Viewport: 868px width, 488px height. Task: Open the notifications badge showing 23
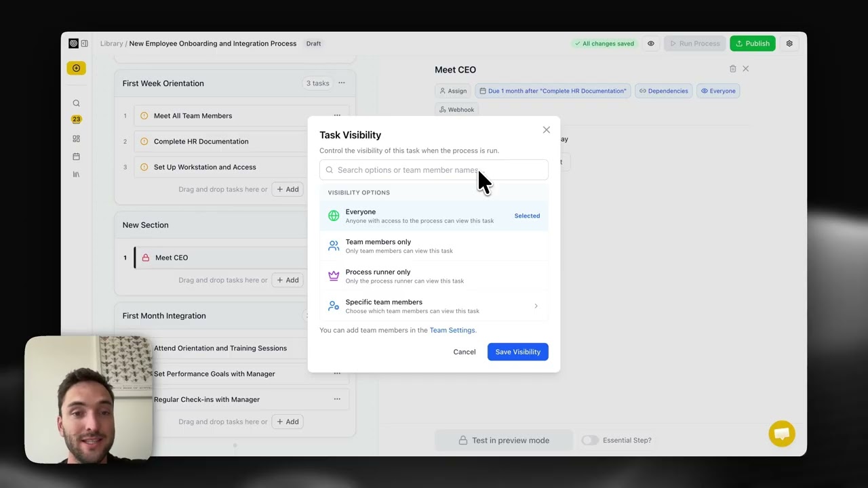(x=76, y=119)
